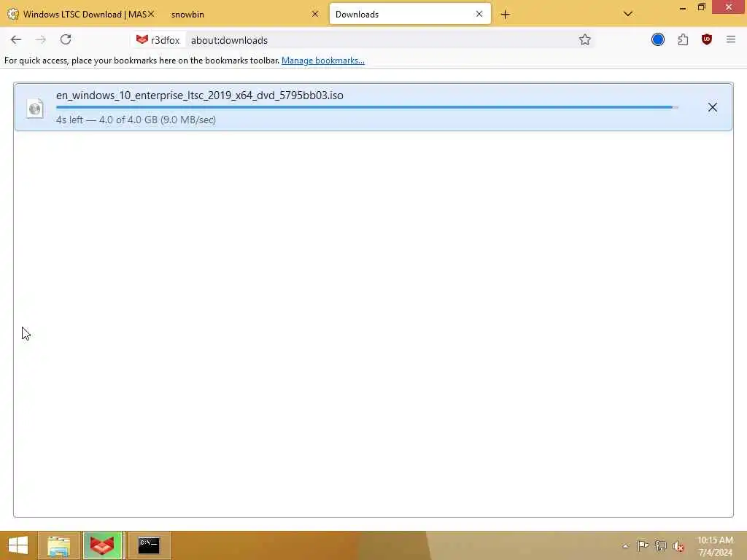
Task: Click the download progress bar
Action: [x=367, y=108]
